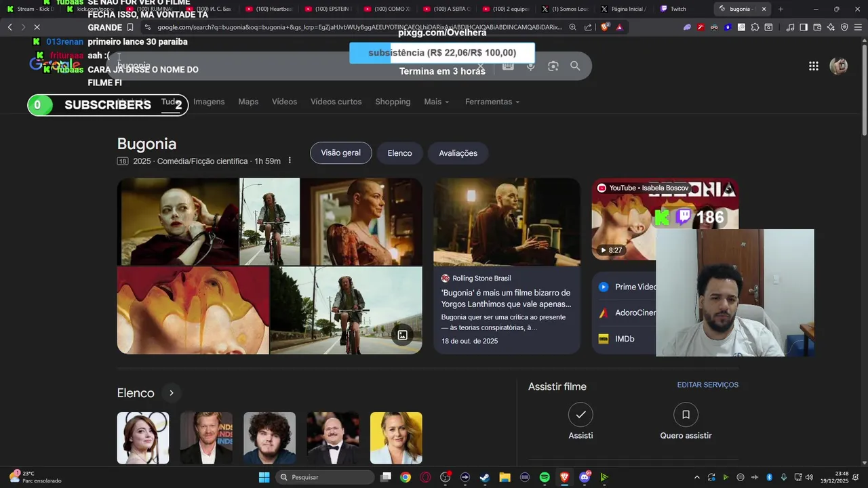The image size is (868, 488).
Task: Switch to the Twitch browser tab
Action: click(x=679, y=9)
